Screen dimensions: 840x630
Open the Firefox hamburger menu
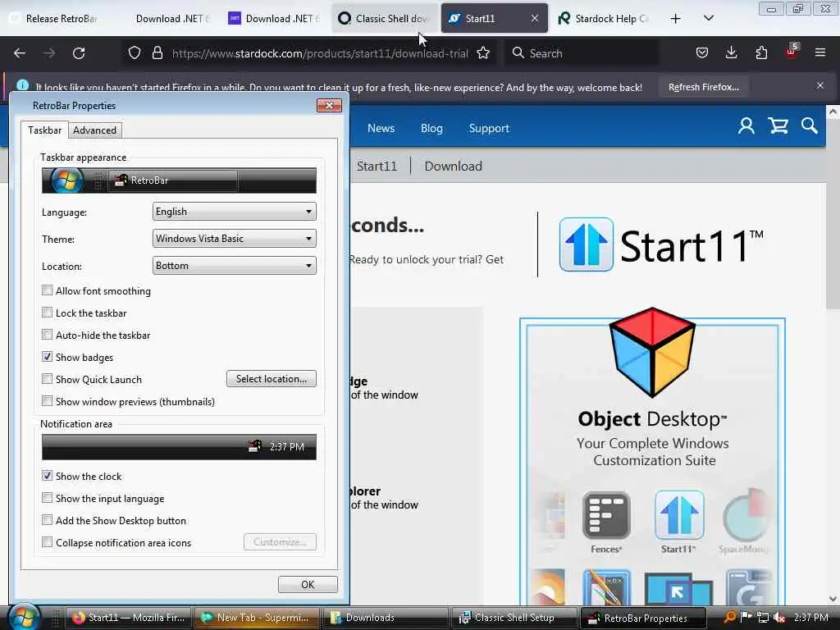click(x=820, y=53)
